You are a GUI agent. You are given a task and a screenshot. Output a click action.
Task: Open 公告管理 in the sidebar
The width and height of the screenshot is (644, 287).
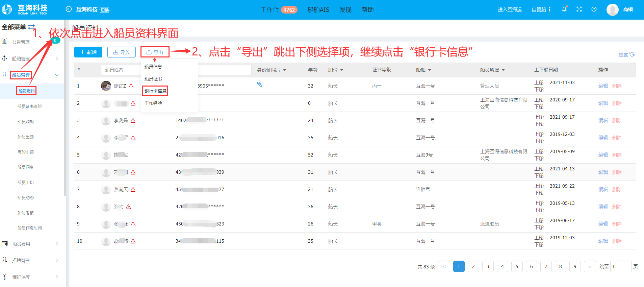(x=21, y=42)
